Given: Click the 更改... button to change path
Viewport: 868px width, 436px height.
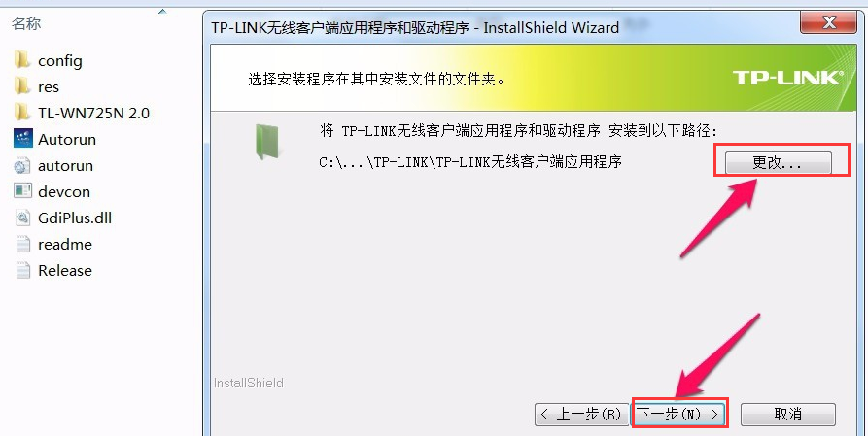Looking at the screenshot, I should [779, 163].
